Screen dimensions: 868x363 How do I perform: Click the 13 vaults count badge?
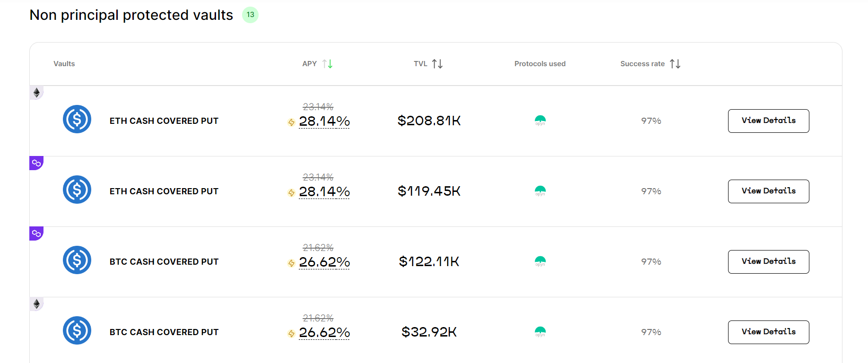pyautogui.click(x=250, y=15)
